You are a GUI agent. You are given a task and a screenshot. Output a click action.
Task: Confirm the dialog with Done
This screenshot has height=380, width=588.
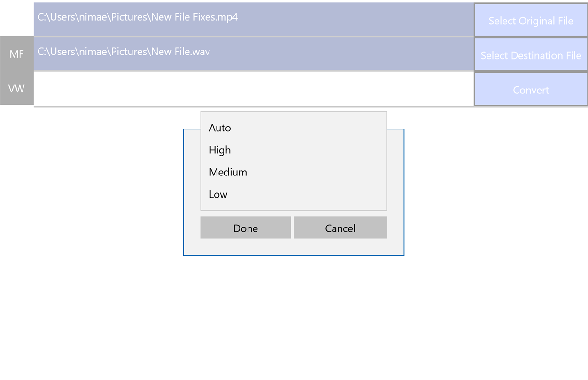(245, 228)
